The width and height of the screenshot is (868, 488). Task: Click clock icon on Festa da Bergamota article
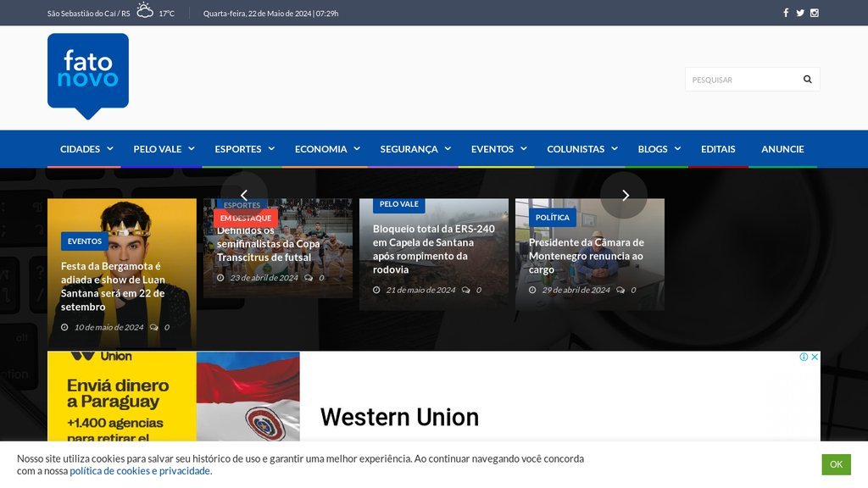(64, 327)
